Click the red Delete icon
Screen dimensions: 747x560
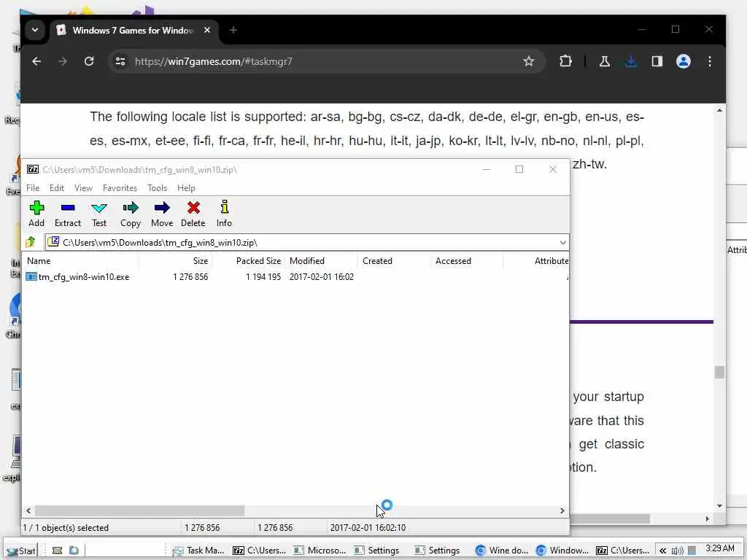(x=193, y=214)
